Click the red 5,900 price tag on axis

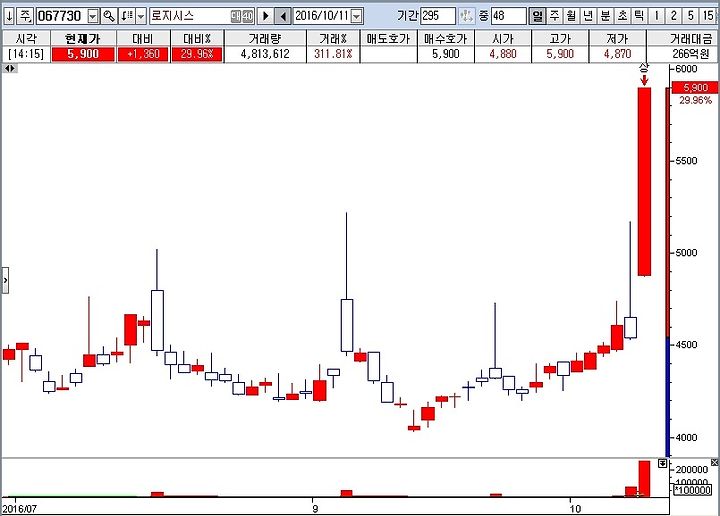tap(695, 88)
